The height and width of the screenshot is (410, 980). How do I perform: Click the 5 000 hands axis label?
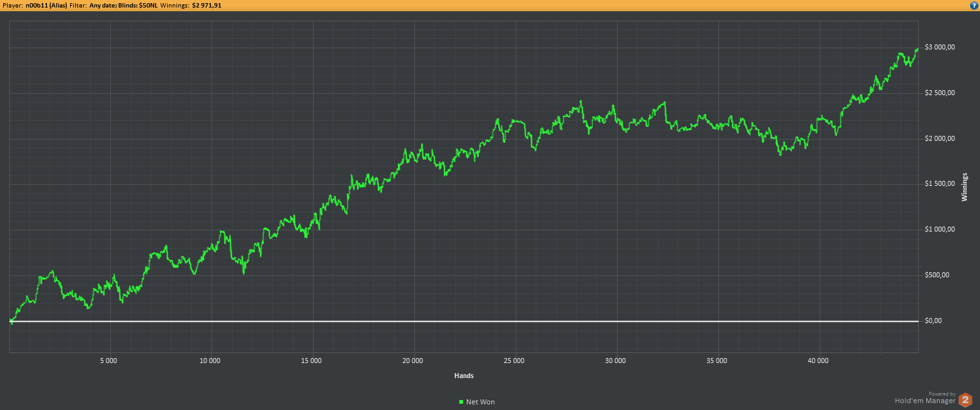(x=109, y=361)
